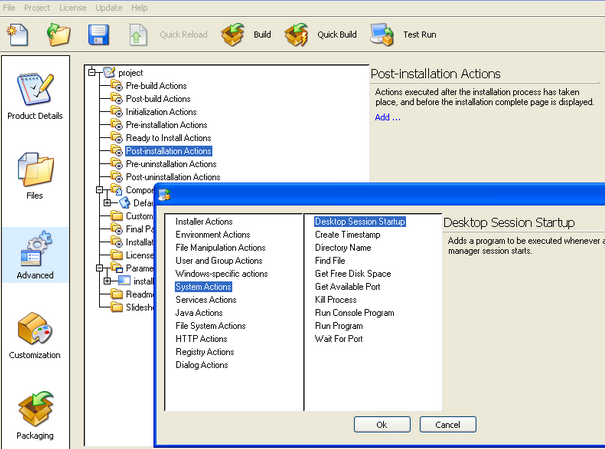
Task: Select System Actions category
Action: [x=203, y=287]
